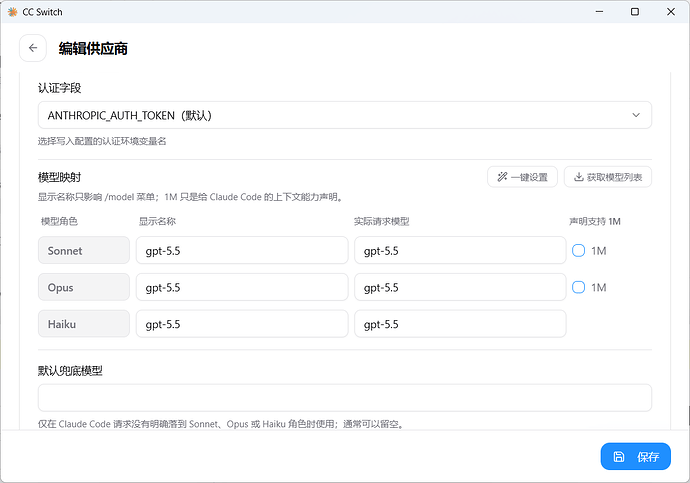The height and width of the screenshot is (483, 690).
Task: Click the magic wand icon of 一键设置
Action: pos(502,177)
